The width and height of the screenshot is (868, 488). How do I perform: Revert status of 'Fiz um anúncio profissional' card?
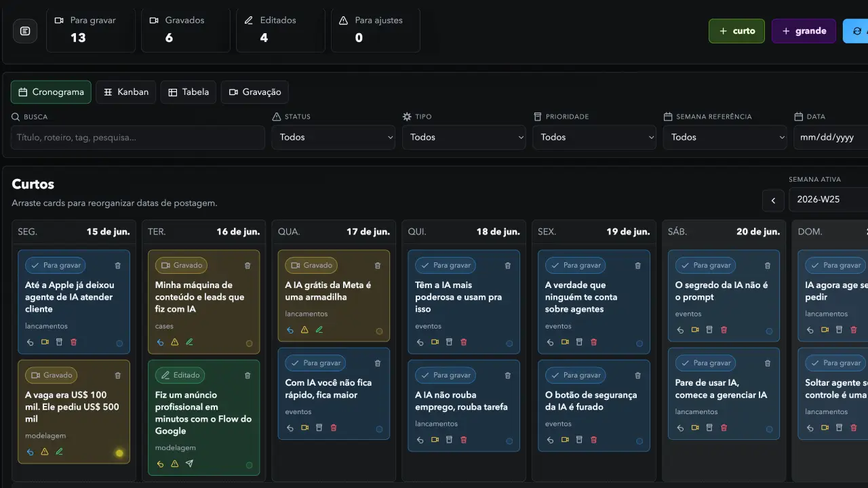[160, 464]
